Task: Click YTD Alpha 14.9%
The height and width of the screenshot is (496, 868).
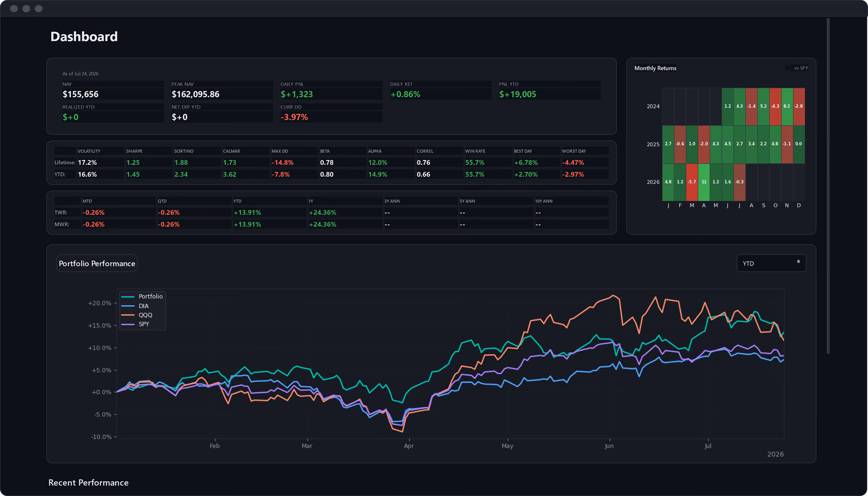Action: click(x=378, y=174)
